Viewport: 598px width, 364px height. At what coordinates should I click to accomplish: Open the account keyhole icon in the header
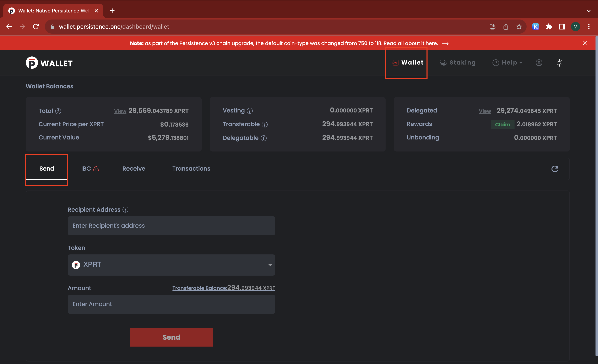click(539, 63)
